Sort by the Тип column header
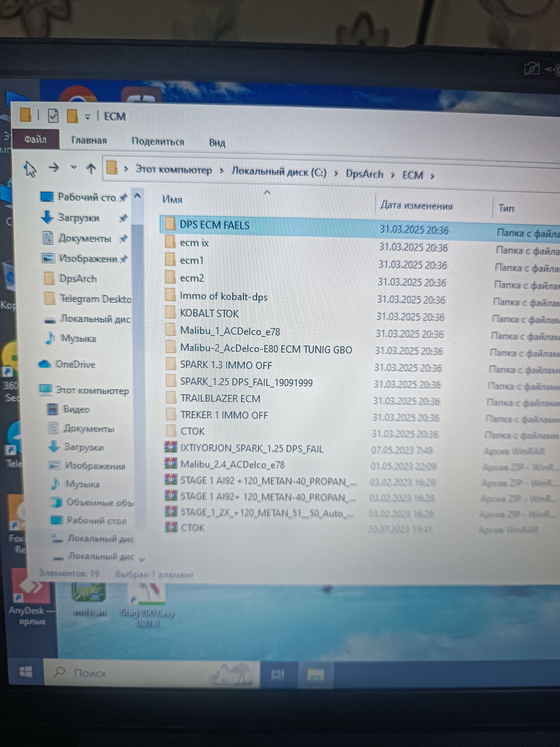Viewport: 560px width, 747px height. click(506, 208)
